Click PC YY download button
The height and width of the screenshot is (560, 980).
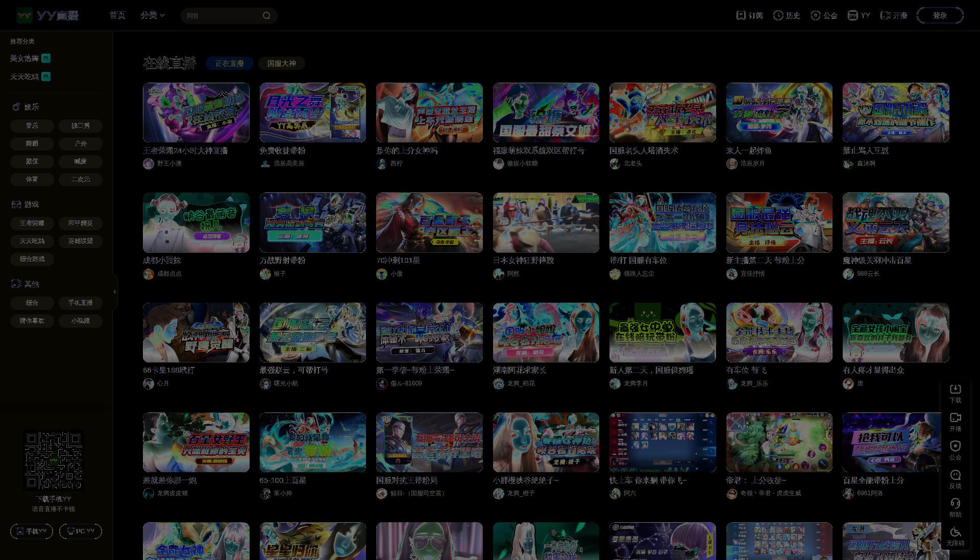[x=81, y=531]
